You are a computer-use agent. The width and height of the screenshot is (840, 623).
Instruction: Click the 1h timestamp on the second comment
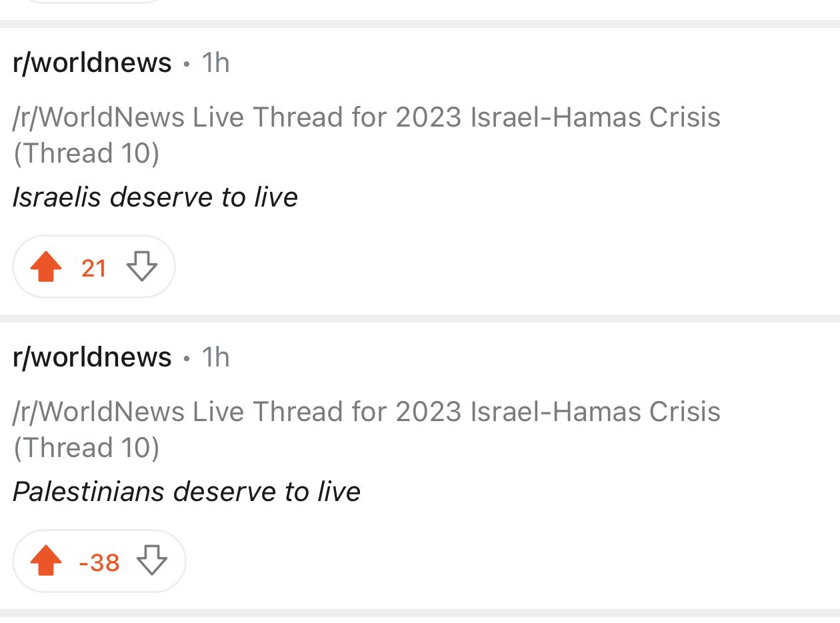(x=215, y=357)
